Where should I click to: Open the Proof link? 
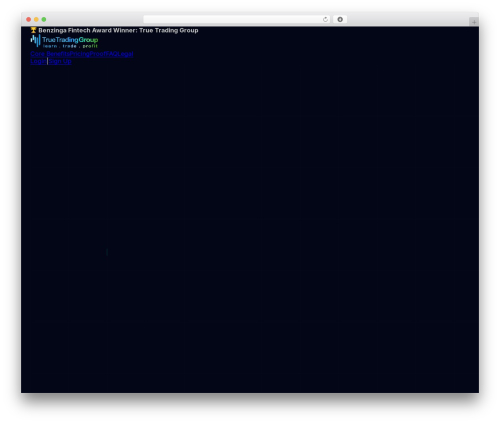click(x=97, y=54)
